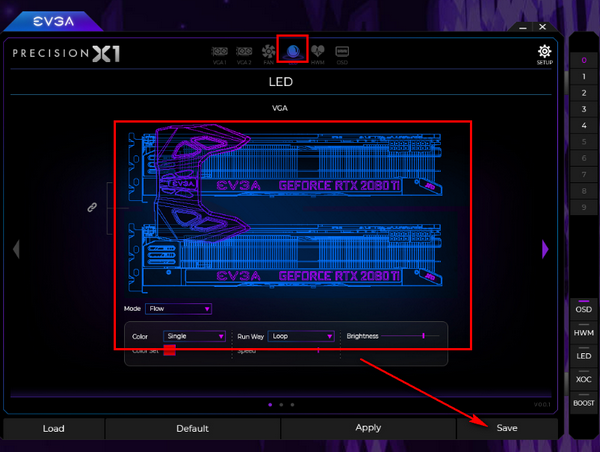Select profile slot 7

[x=584, y=175]
